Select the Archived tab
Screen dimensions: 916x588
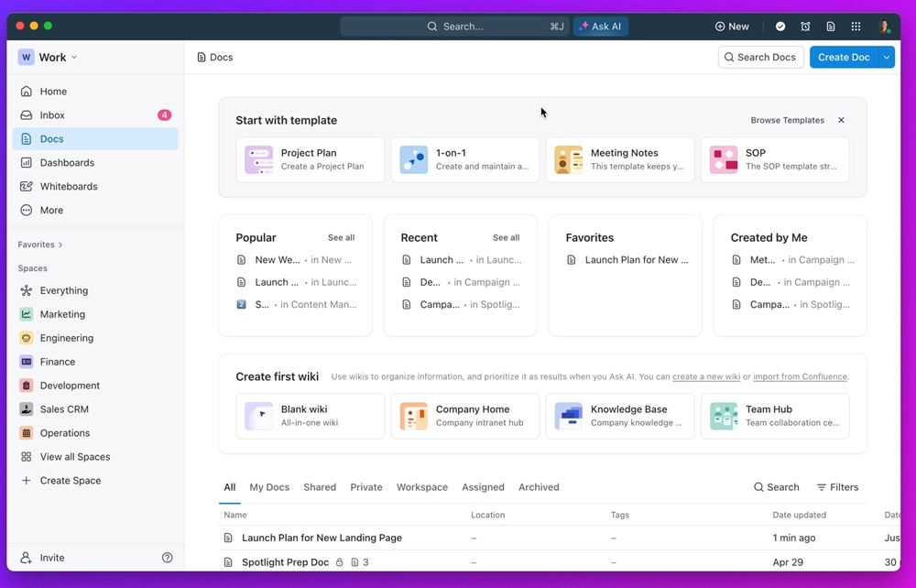(x=539, y=487)
